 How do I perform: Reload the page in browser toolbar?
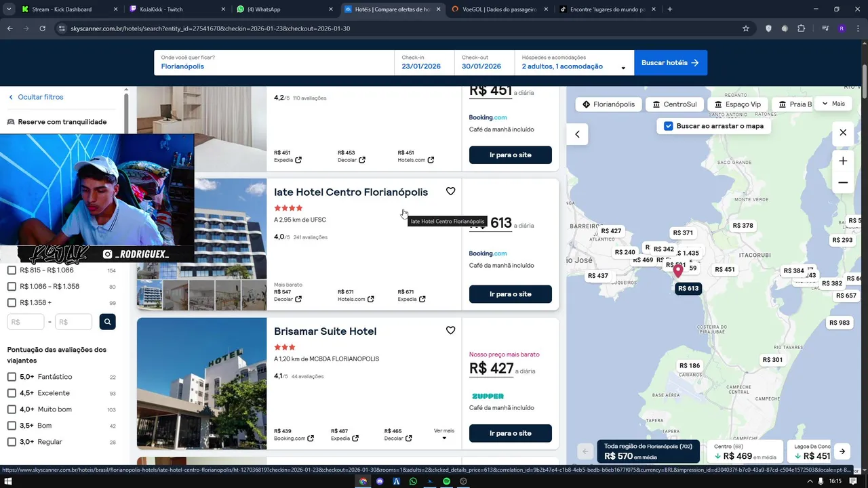42,28
